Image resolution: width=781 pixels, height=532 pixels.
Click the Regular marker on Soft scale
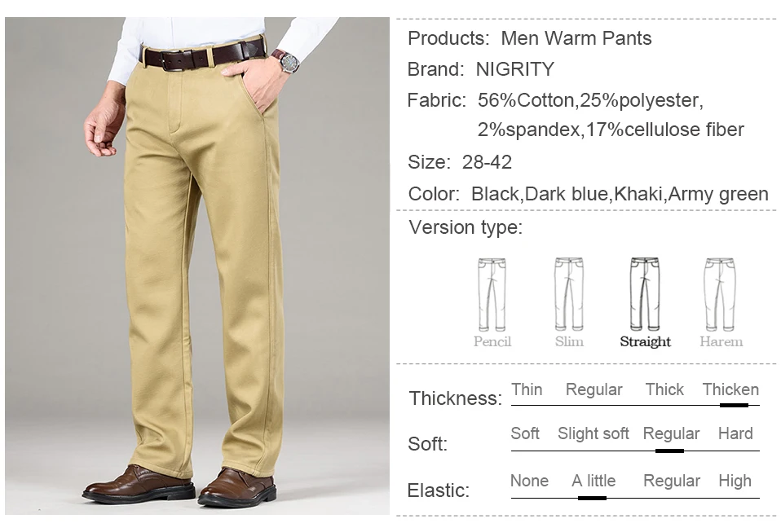click(669, 451)
